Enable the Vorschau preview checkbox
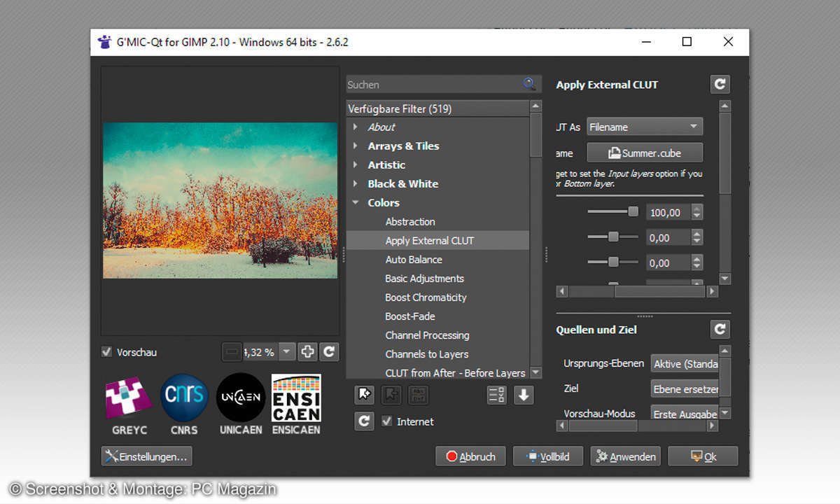 point(107,352)
